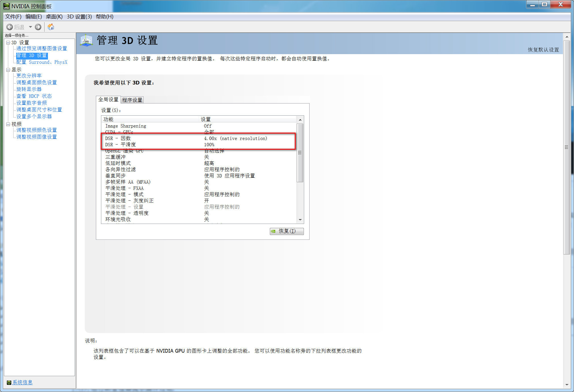Click the 恢复默认设置 link

point(543,50)
